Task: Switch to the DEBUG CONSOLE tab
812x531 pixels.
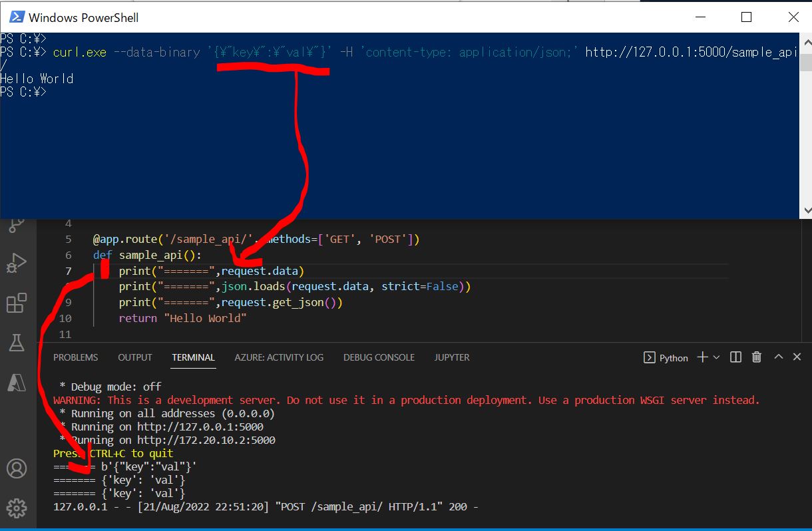Action: point(379,357)
